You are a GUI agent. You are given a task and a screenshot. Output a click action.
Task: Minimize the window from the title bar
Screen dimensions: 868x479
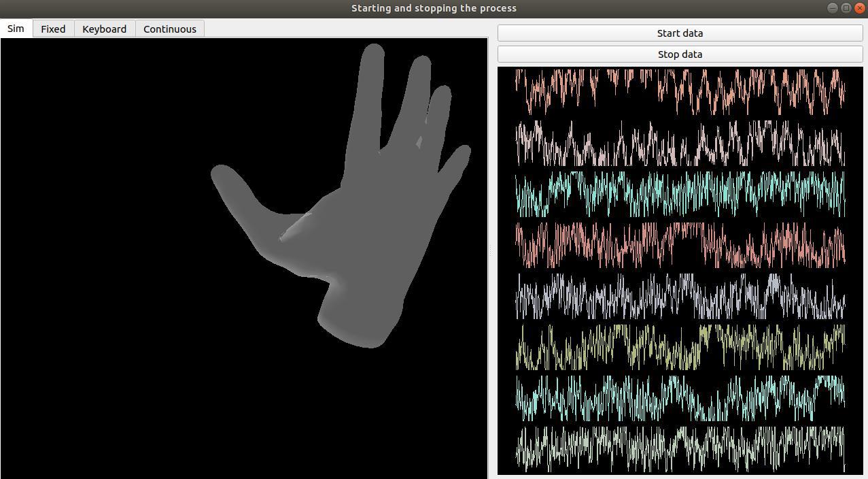click(833, 8)
